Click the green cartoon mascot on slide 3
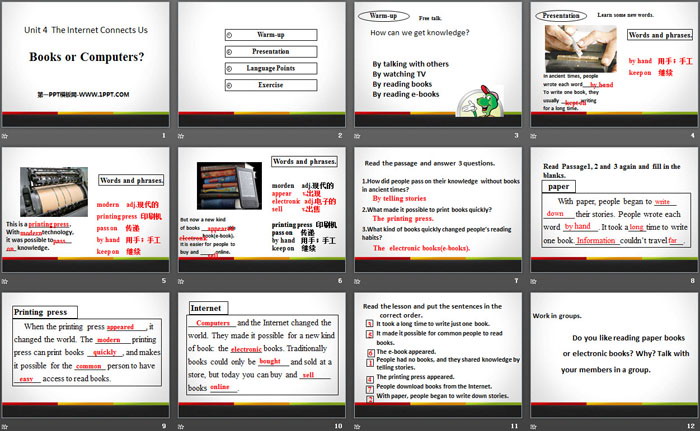 tap(482, 101)
